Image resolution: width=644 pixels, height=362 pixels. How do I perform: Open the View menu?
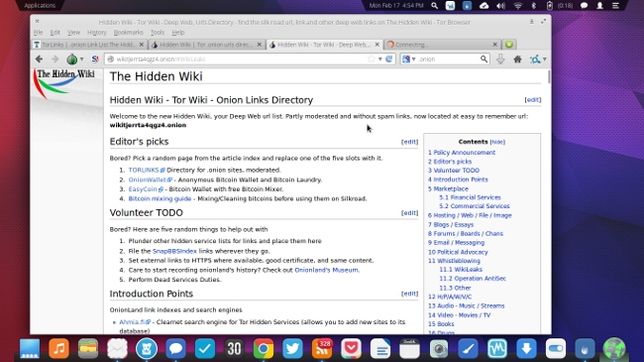(73, 32)
